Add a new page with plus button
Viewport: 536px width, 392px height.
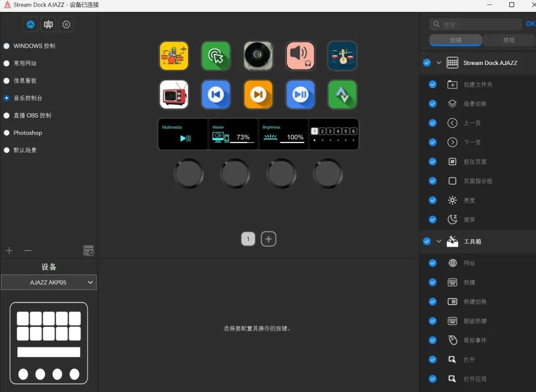pos(268,239)
